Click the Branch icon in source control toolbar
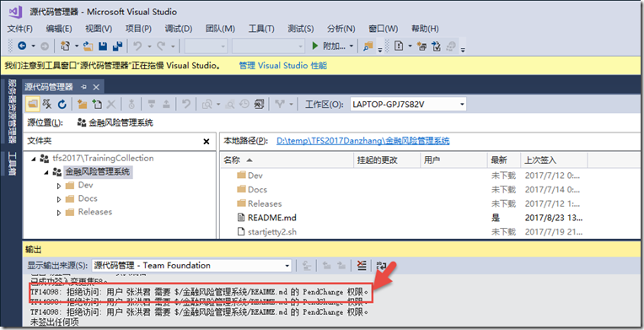The image size is (644, 330). pos(280,105)
